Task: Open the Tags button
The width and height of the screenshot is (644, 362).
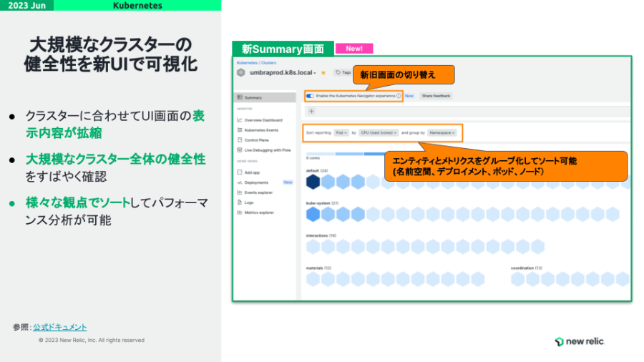Action: click(x=343, y=72)
